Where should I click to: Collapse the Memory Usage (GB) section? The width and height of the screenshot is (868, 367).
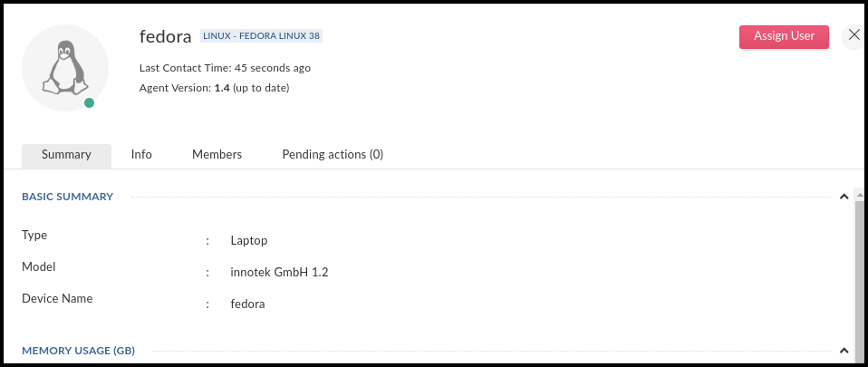(844, 351)
